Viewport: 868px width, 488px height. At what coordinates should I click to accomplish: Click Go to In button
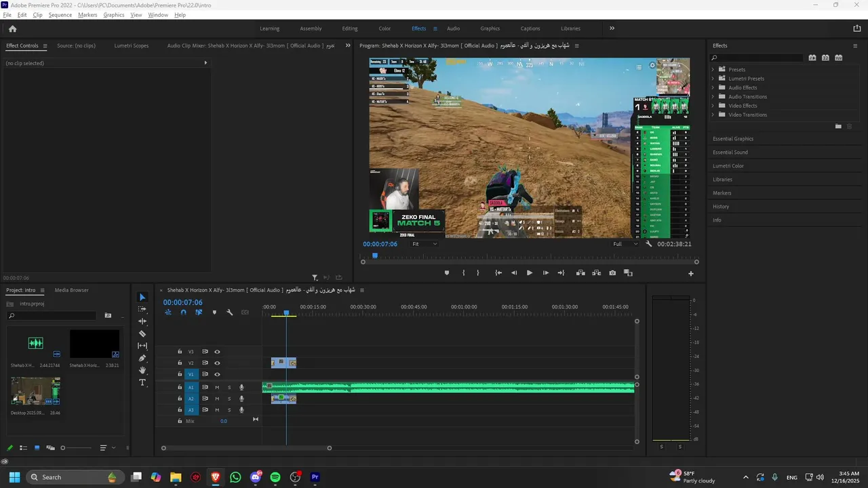[498, 273]
